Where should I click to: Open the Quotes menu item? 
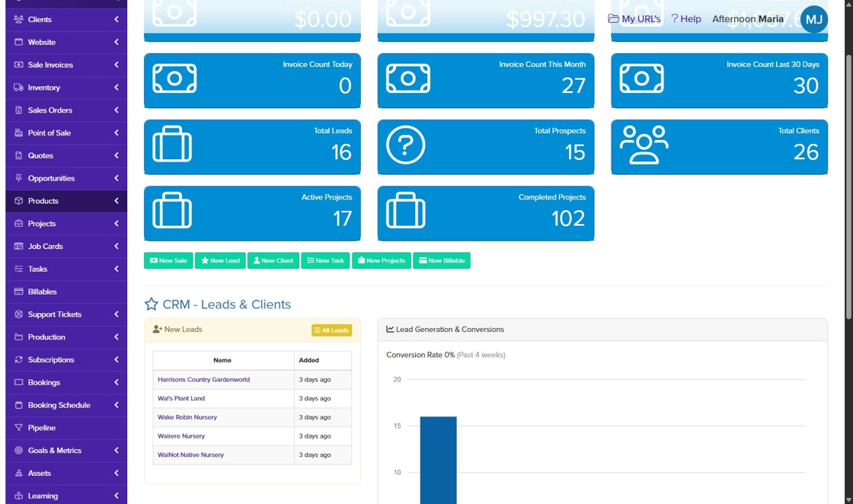(66, 155)
